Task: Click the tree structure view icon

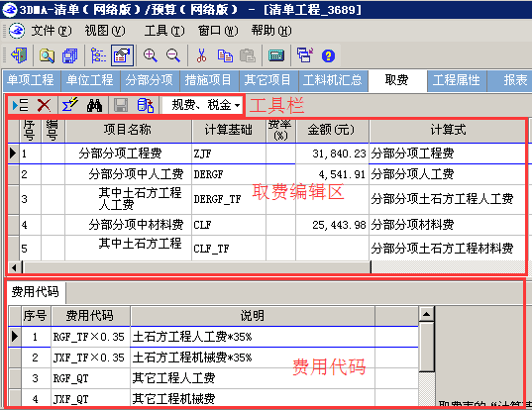Action: 98,55
